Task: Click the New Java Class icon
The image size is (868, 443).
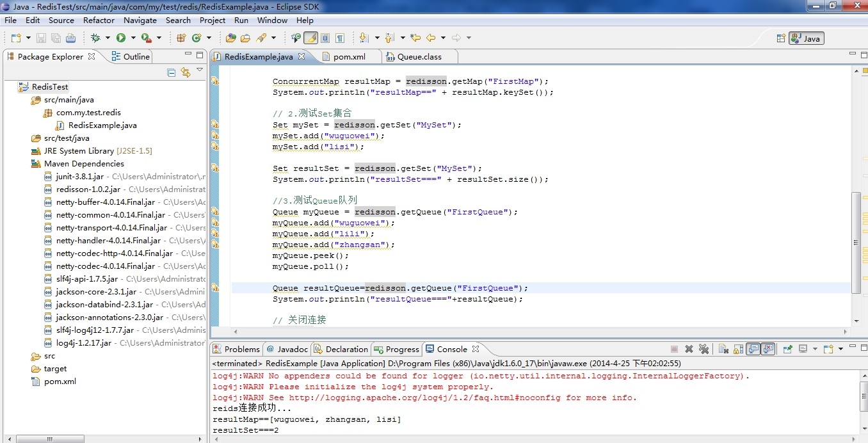Action: point(197,38)
